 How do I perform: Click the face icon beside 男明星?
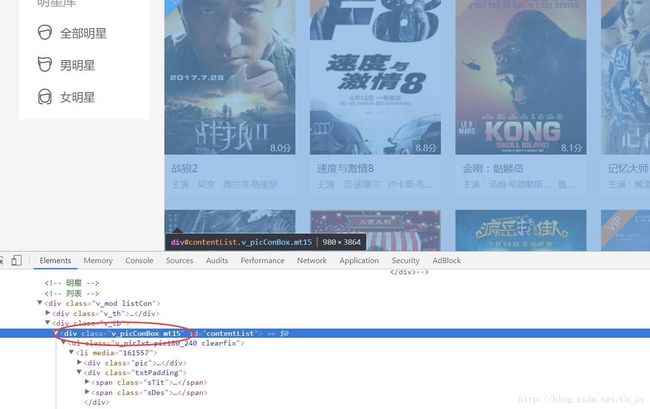(45, 65)
